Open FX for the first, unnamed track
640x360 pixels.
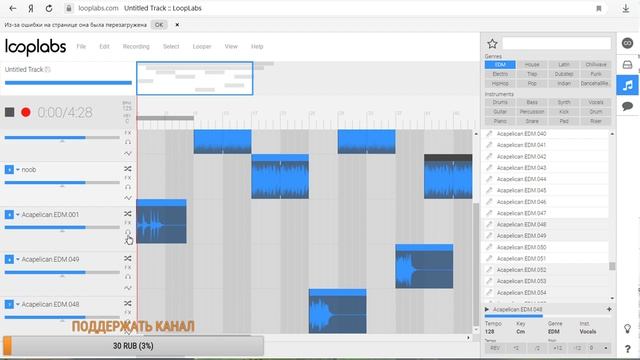click(x=128, y=133)
